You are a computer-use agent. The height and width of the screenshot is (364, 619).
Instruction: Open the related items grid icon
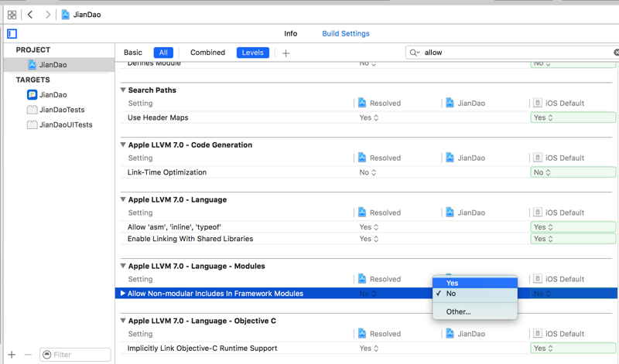point(12,15)
